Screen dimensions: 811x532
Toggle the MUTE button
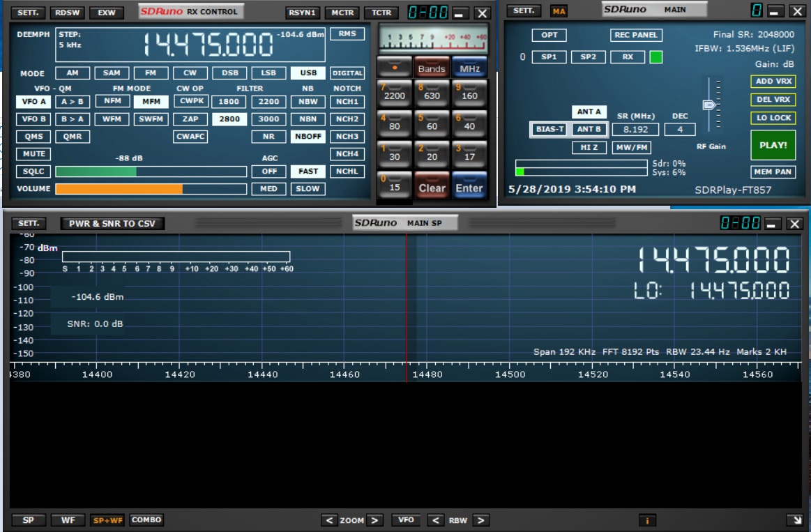(33, 153)
